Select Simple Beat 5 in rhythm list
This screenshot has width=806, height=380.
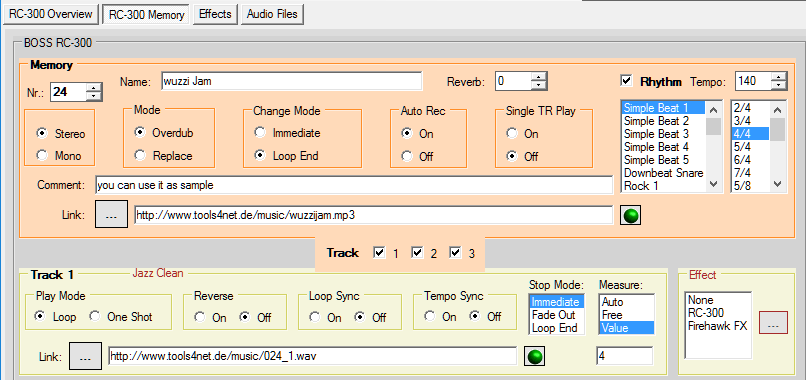[x=663, y=159]
